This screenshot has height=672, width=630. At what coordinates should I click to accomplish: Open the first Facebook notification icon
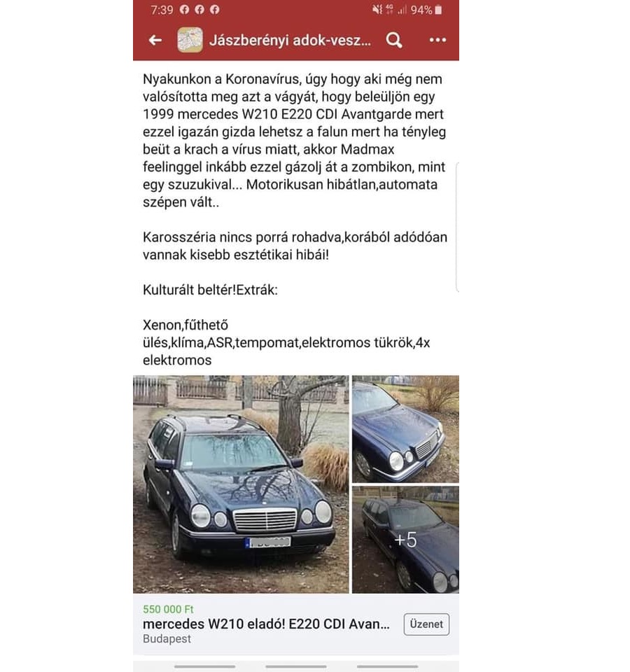184,9
